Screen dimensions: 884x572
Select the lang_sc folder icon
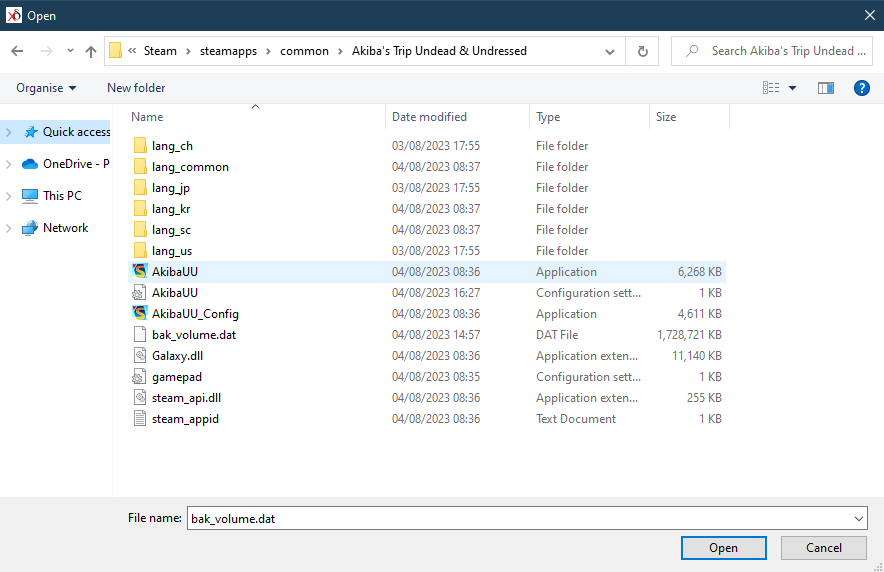(x=140, y=229)
